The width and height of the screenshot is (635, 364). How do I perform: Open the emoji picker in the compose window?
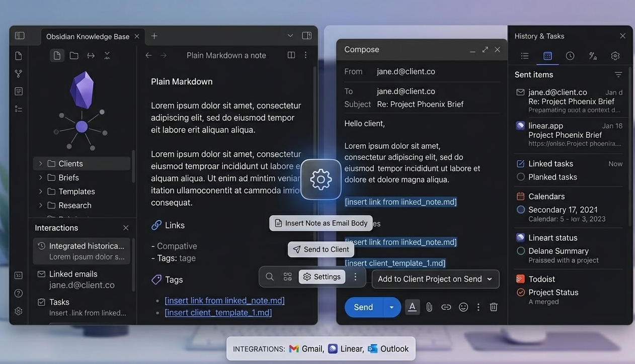click(x=463, y=307)
